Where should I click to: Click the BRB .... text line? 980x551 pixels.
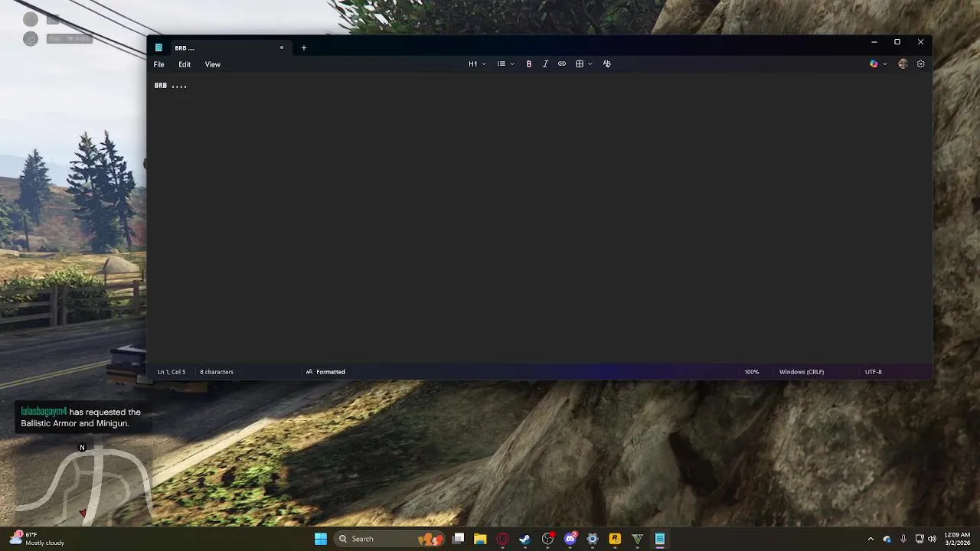coord(171,86)
